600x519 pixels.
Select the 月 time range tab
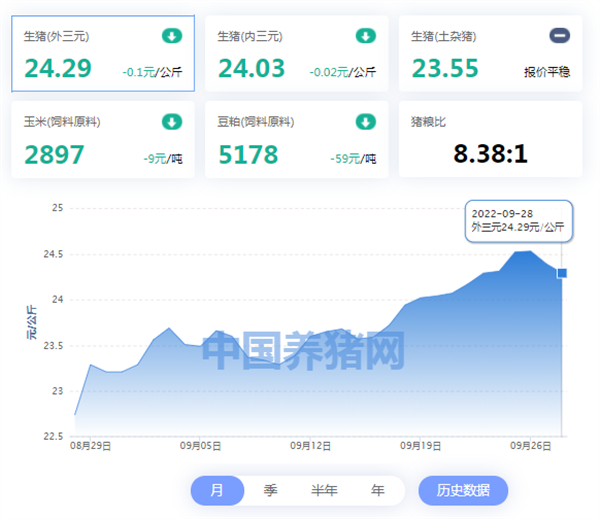(217, 490)
